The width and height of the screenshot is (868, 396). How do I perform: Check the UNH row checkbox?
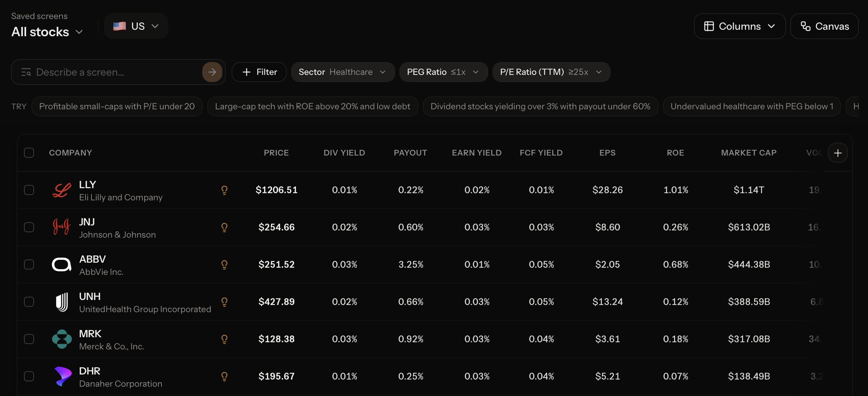29,302
